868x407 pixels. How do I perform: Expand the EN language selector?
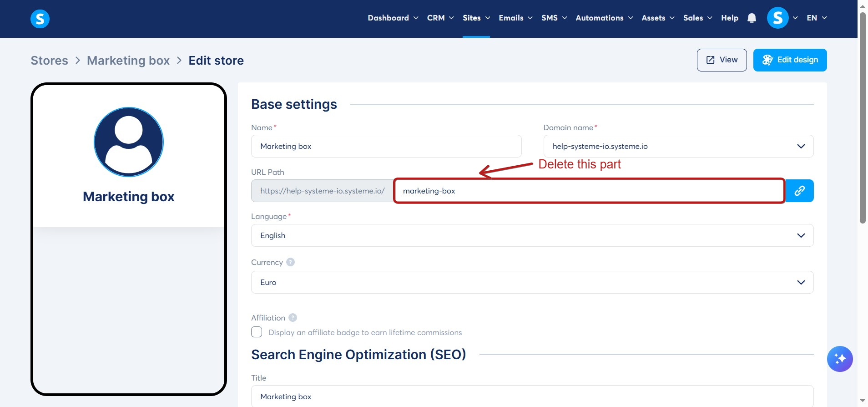[817, 18]
